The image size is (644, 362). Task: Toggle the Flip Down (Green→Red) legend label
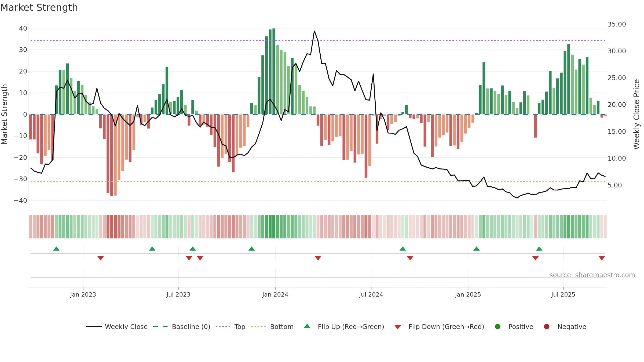pos(446,327)
